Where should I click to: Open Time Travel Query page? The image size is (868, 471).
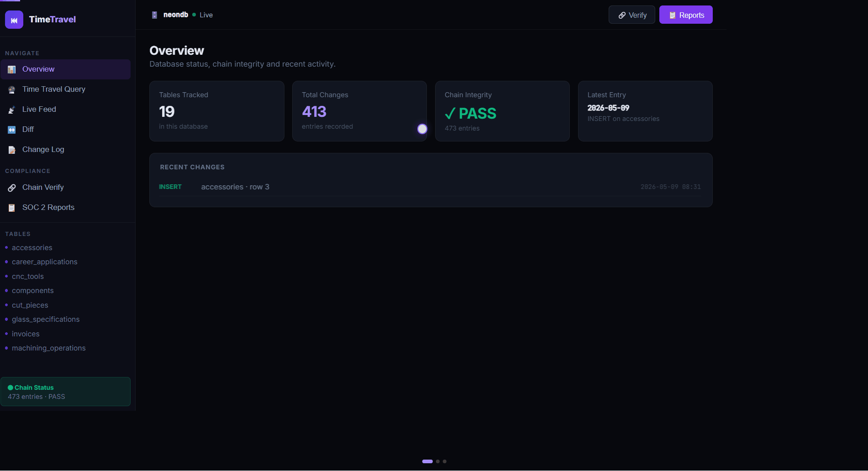[x=65, y=89]
